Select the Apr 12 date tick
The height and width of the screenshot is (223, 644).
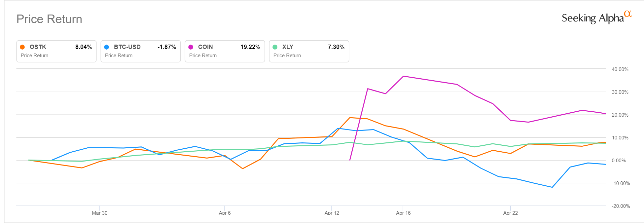click(x=332, y=213)
